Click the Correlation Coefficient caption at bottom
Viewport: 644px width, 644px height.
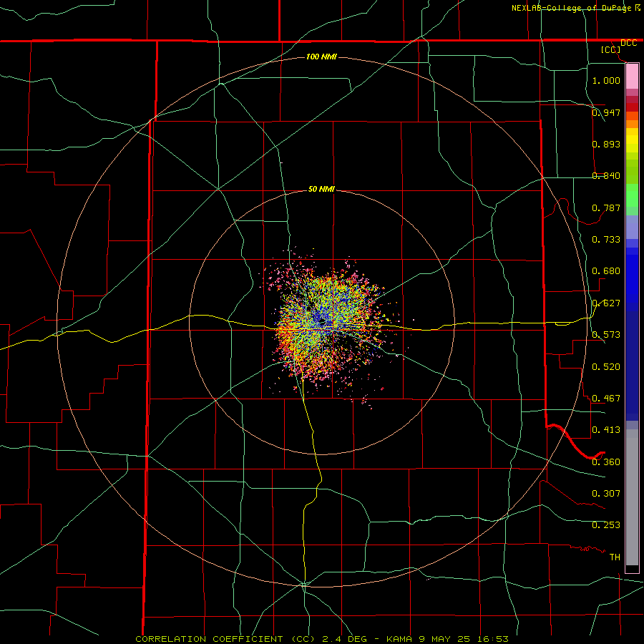[x=322, y=639]
